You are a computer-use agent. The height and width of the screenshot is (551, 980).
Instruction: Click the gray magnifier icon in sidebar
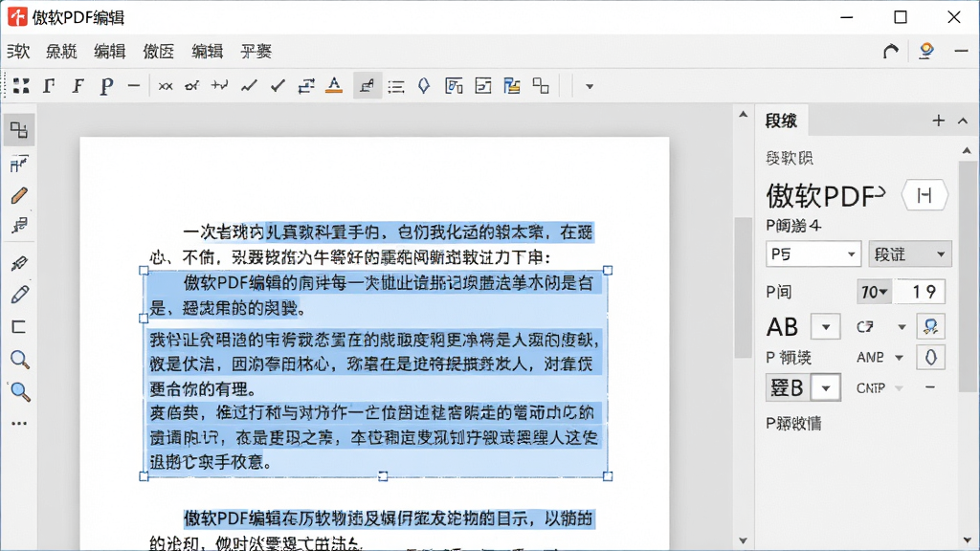pos(20,360)
